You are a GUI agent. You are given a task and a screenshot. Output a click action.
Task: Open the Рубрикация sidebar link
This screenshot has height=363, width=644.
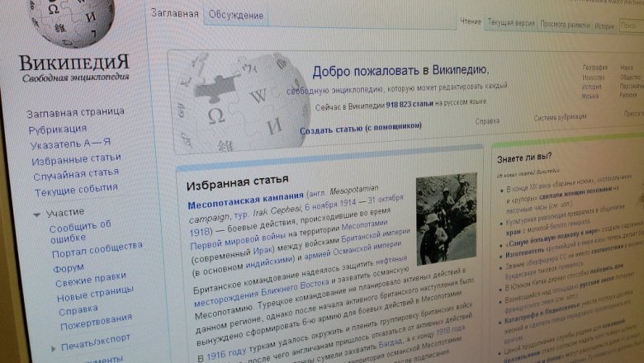coord(58,130)
